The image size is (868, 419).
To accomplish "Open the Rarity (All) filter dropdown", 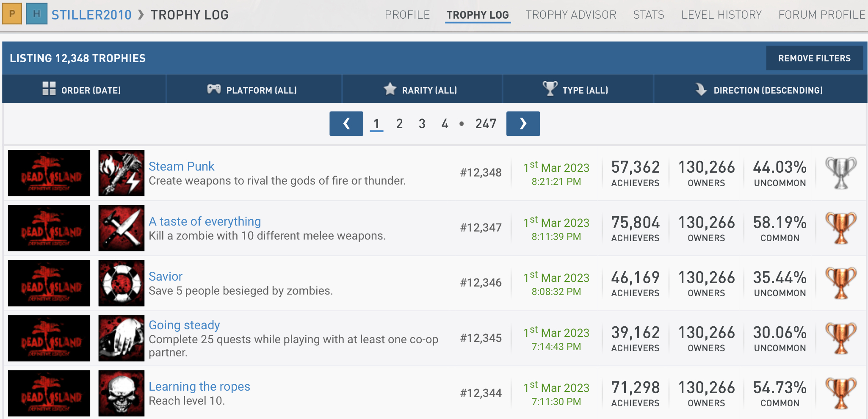I will (421, 90).
